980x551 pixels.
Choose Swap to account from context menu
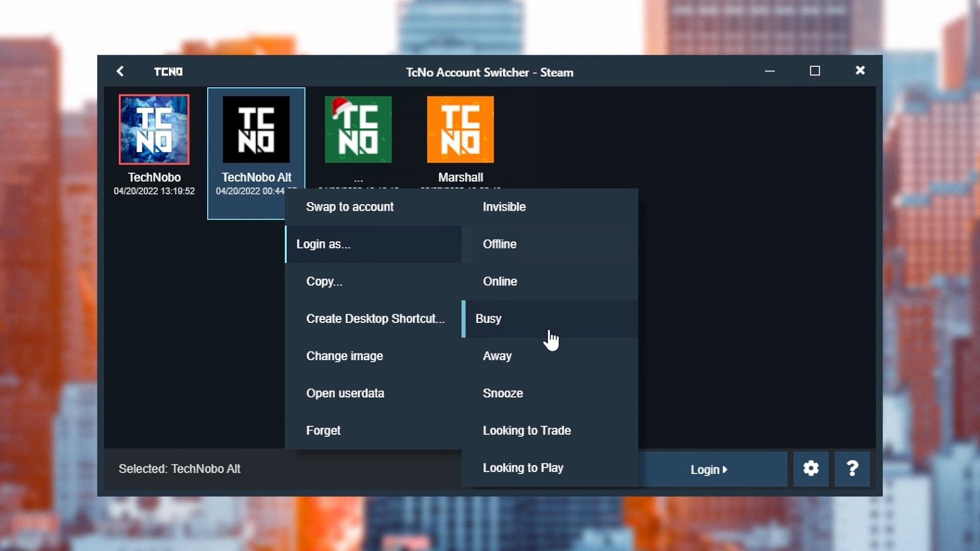click(x=350, y=207)
